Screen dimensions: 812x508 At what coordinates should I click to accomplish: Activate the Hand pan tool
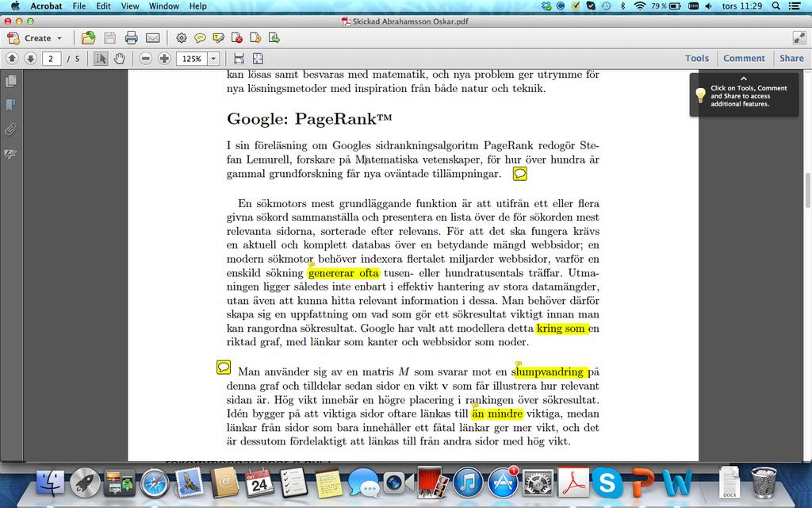[120, 59]
